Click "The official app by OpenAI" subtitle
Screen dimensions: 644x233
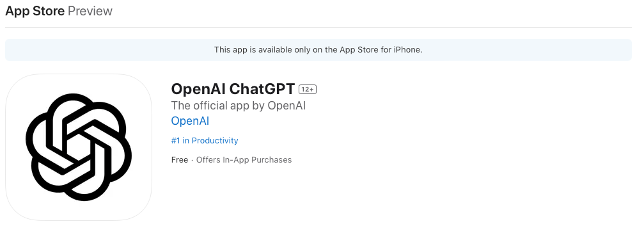238,106
